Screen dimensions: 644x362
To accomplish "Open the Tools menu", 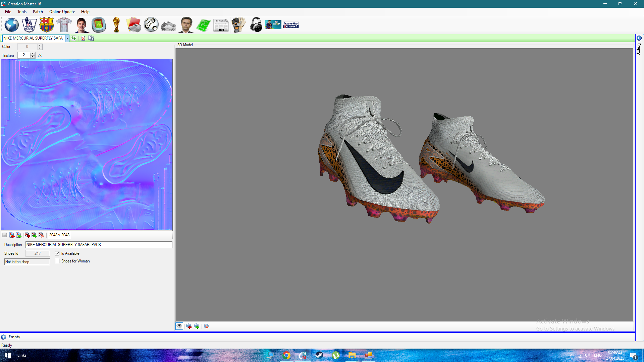I will [22, 12].
